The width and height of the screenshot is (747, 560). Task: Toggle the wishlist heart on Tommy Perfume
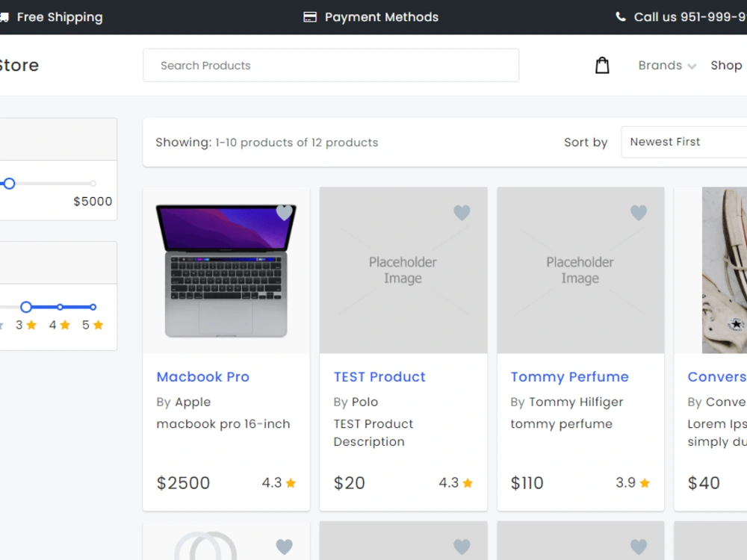pyautogui.click(x=639, y=212)
